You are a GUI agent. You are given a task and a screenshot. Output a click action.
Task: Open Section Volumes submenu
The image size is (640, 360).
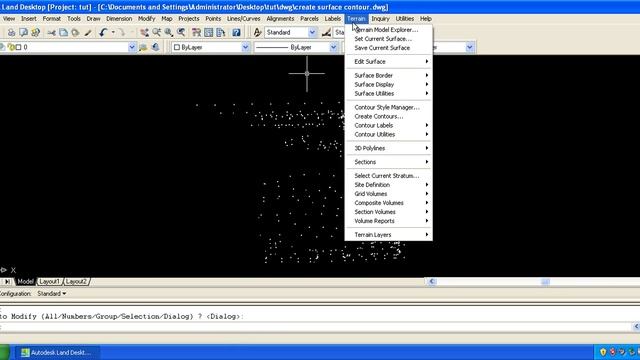[x=389, y=212]
